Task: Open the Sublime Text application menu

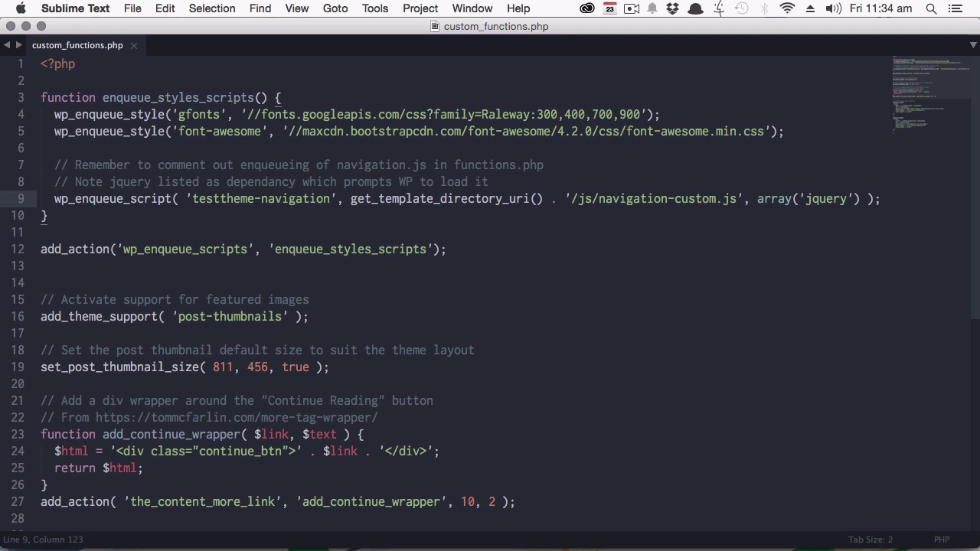Action: point(75,8)
